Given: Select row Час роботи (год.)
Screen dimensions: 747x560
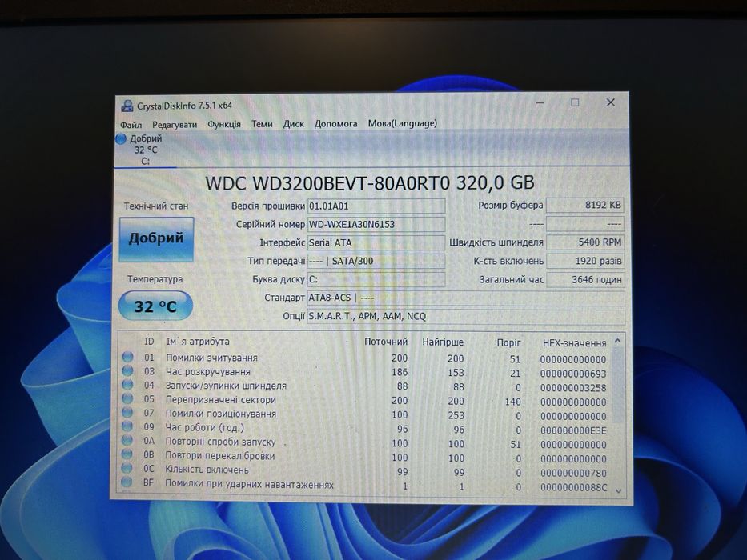Looking at the screenshot, I should (366, 429).
